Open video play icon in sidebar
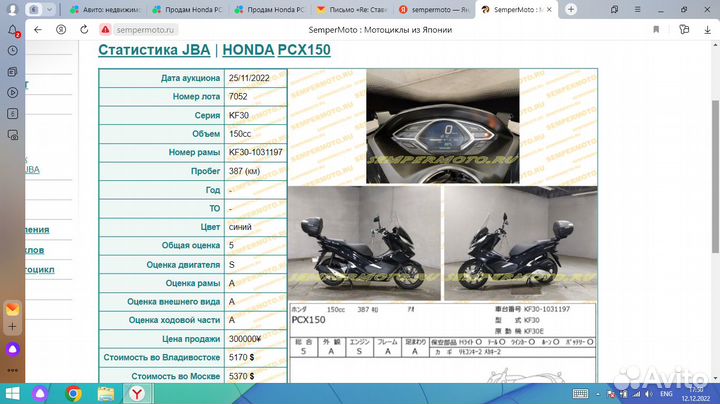This screenshot has width=720, height=404. [13, 92]
